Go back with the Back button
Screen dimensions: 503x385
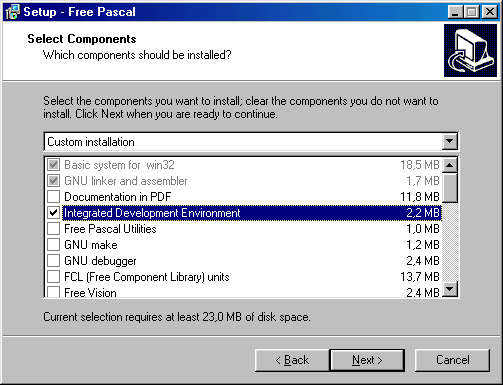click(x=292, y=360)
